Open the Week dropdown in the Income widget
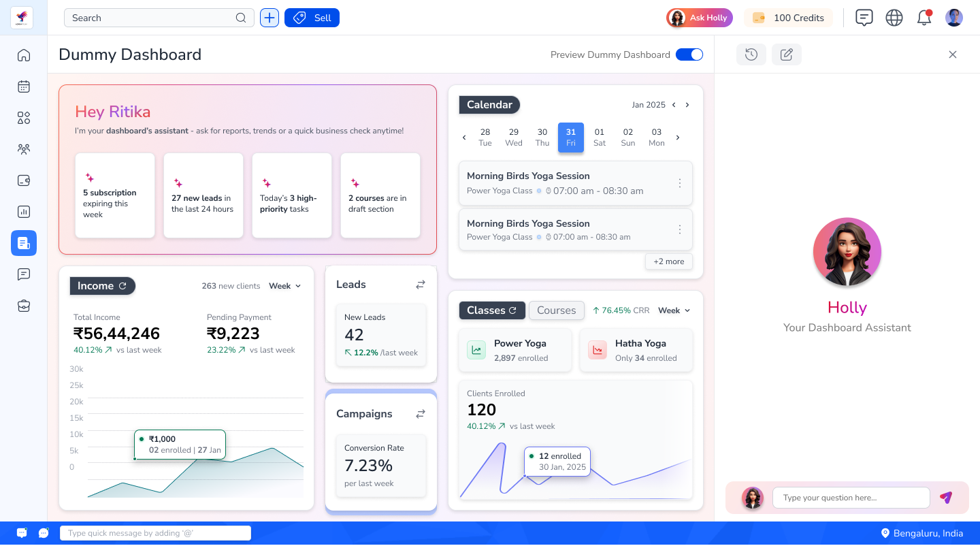Screen dimensions: 980x546 285,286
